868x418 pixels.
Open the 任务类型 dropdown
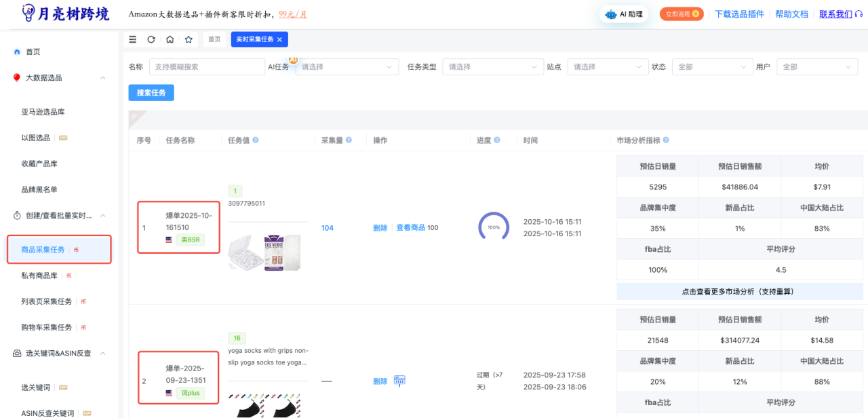click(x=492, y=67)
